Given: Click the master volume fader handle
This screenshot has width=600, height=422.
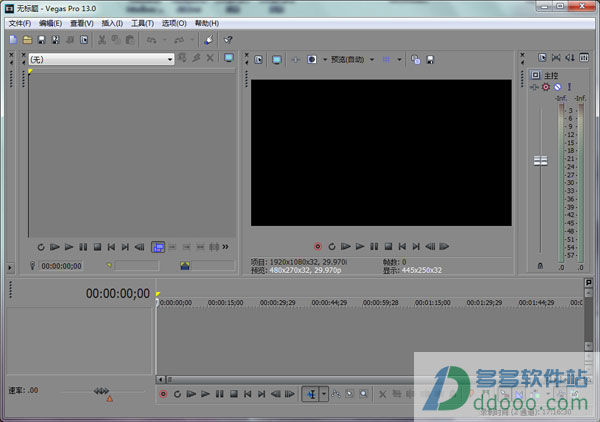Looking at the screenshot, I should point(540,160).
